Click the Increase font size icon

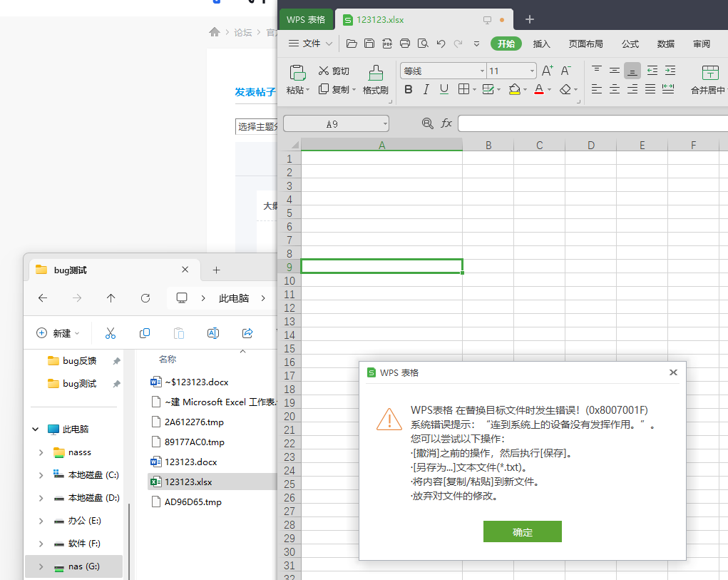547,71
